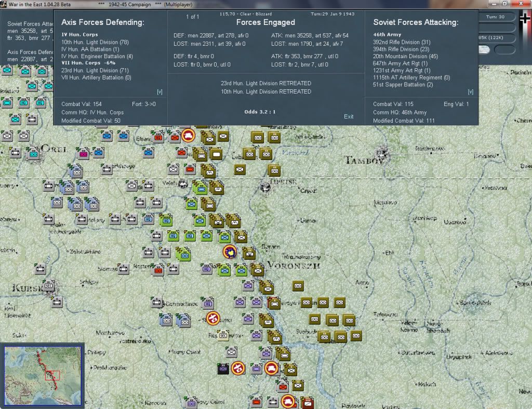532x409 pixels.
Task: Click "Comm HQ: 46th Army"
Action: tap(400, 112)
